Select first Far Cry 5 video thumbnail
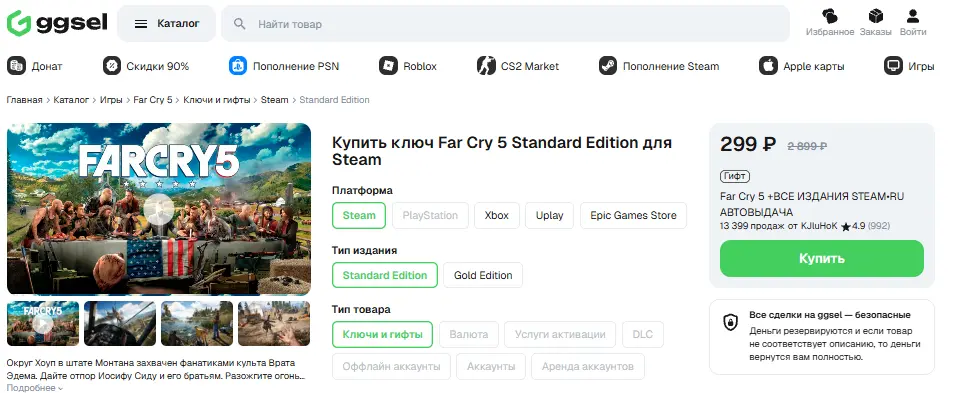The image size is (953, 393). [x=43, y=324]
